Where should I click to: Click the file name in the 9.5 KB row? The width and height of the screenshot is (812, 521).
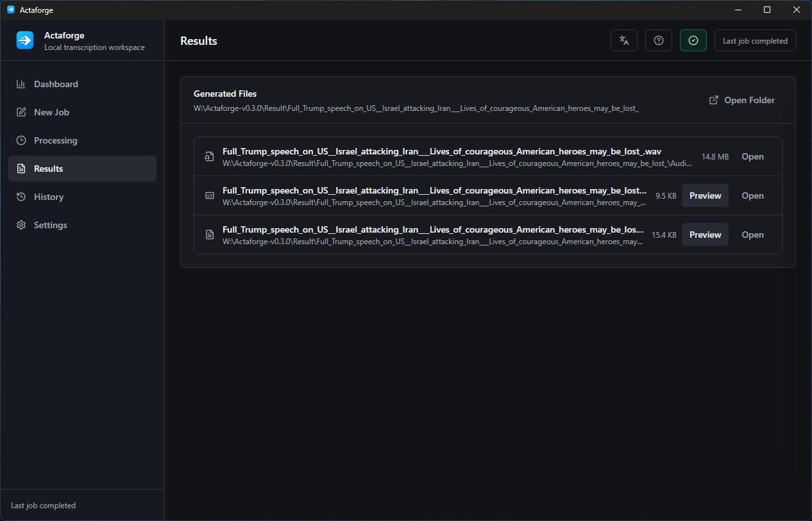click(x=434, y=190)
